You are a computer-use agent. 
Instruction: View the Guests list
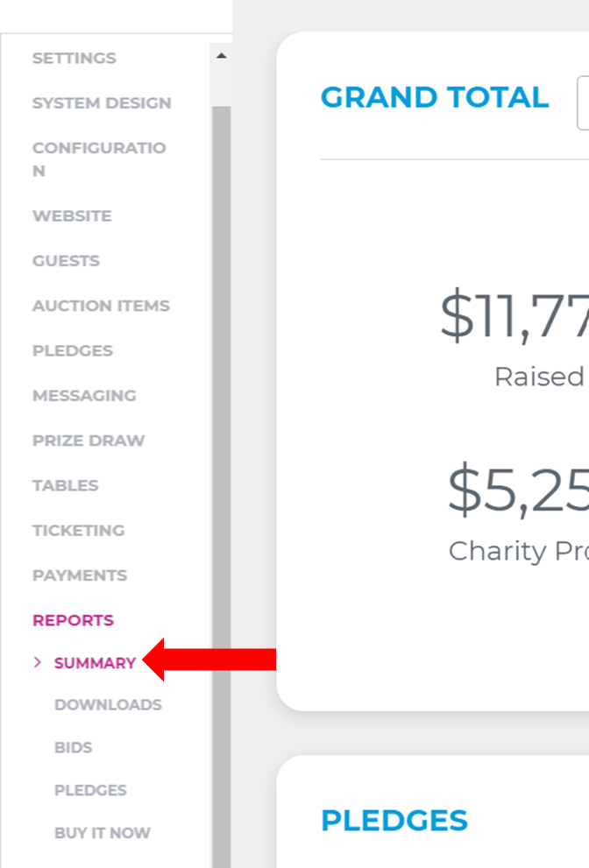click(67, 260)
